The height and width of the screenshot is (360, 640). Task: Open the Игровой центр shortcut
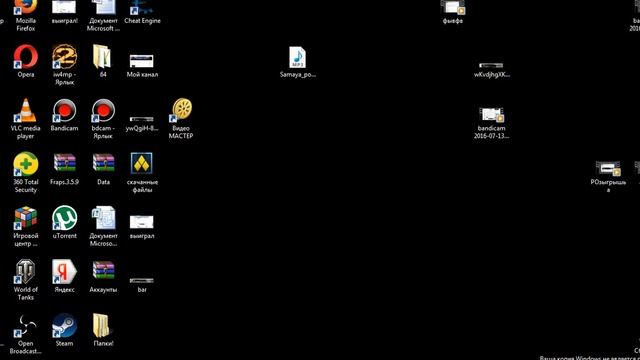click(26, 226)
